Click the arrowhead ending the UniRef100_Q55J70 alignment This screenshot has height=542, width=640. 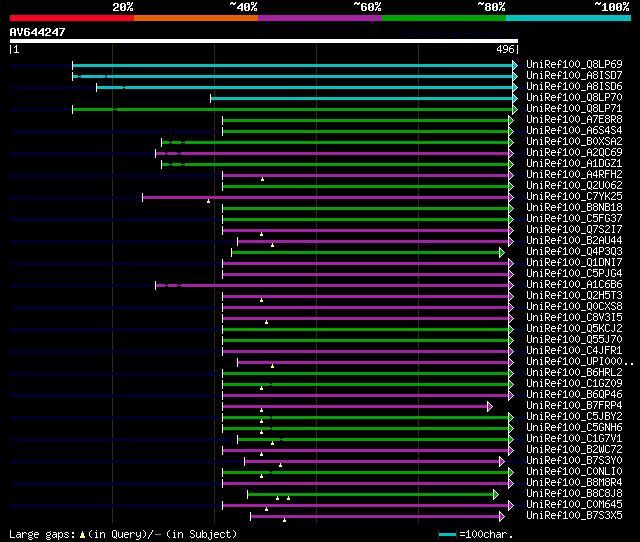tap(511, 341)
